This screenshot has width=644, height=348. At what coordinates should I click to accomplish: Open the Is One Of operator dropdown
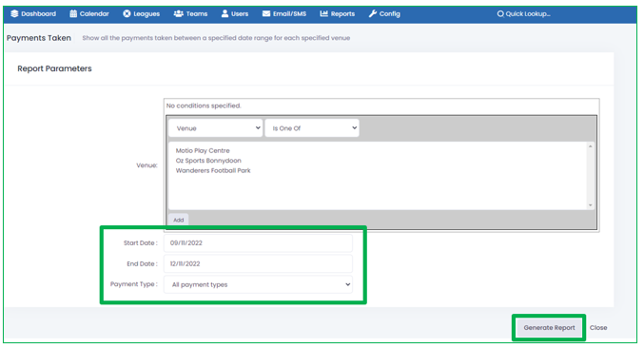pyautogui.click(x=312, y=128)
